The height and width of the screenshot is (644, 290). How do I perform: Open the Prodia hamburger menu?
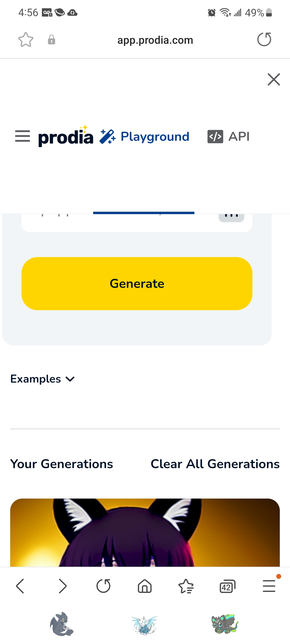pos(23,136)
